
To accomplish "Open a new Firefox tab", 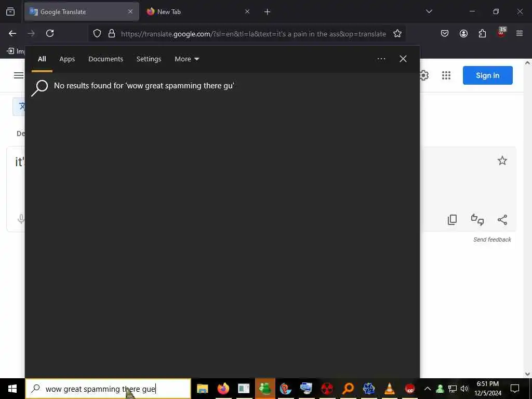I will (x=267, y=12).
